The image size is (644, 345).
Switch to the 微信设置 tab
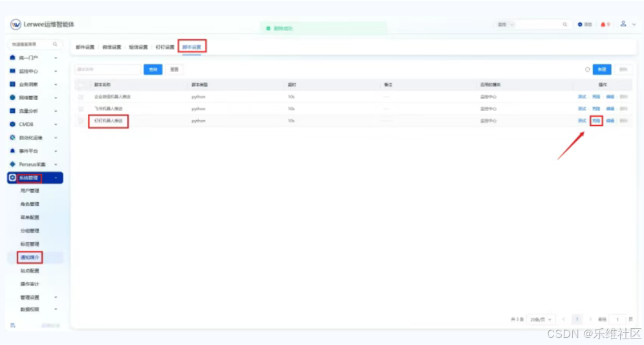pos(112,47)
